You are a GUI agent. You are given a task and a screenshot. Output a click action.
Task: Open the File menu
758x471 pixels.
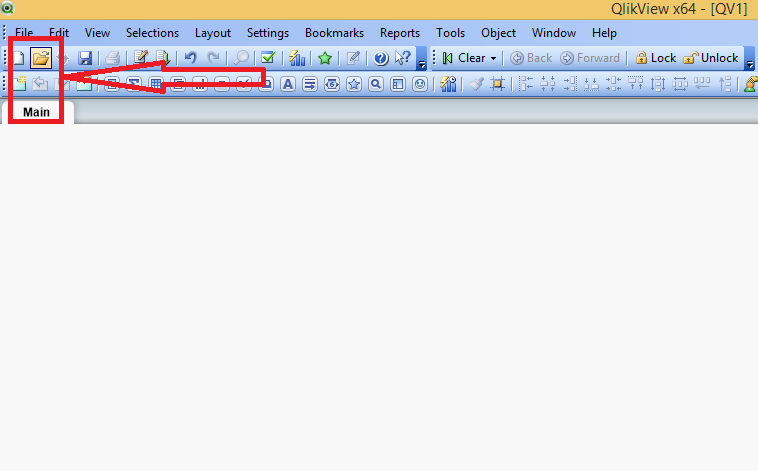coord(24,33)
